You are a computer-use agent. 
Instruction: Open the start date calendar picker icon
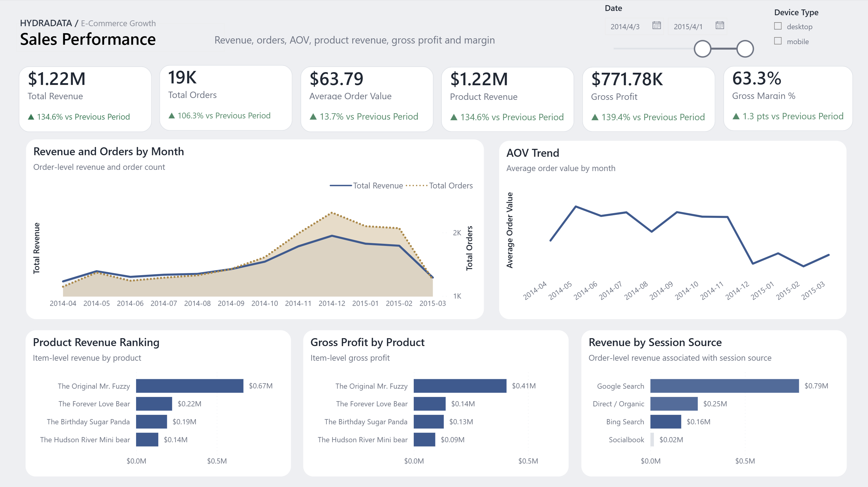656,25
